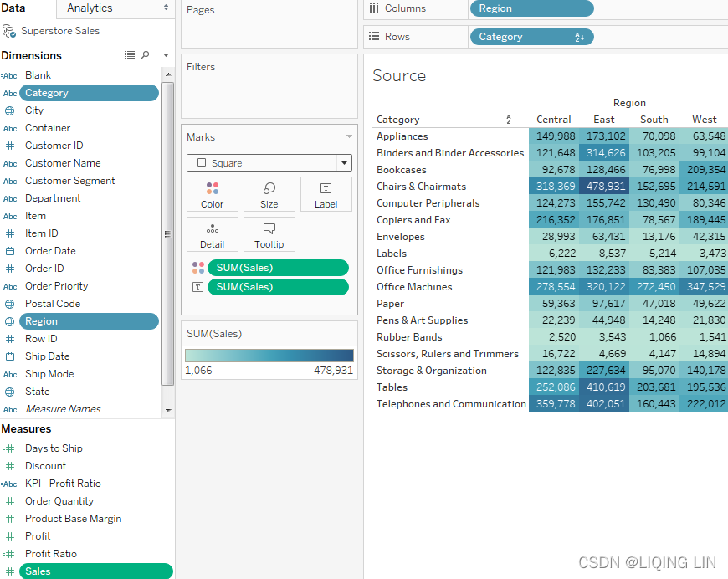Click the Pages shelf label

[201, 10]
